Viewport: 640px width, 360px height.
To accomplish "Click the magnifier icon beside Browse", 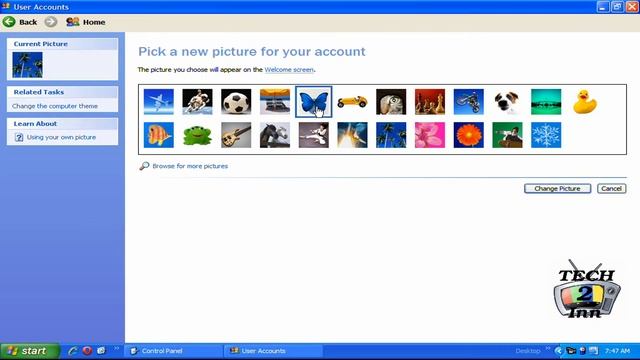I will coord(144,166).
